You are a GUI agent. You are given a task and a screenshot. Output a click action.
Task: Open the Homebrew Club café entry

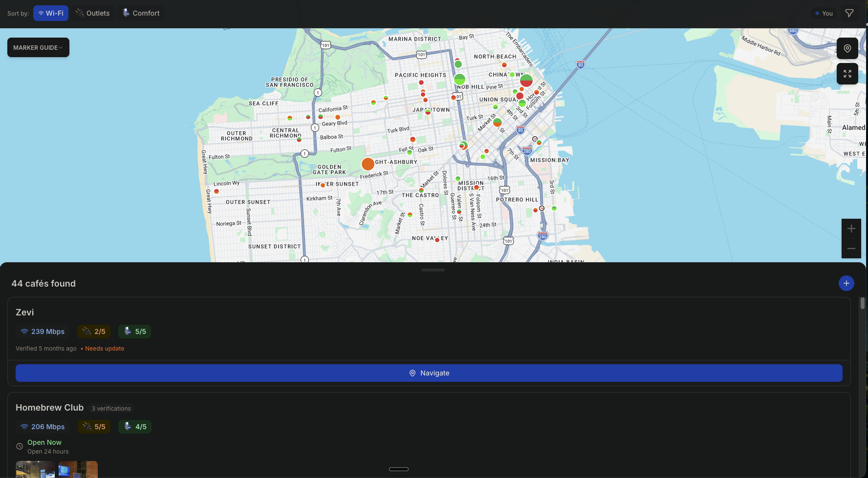(49, 408)
